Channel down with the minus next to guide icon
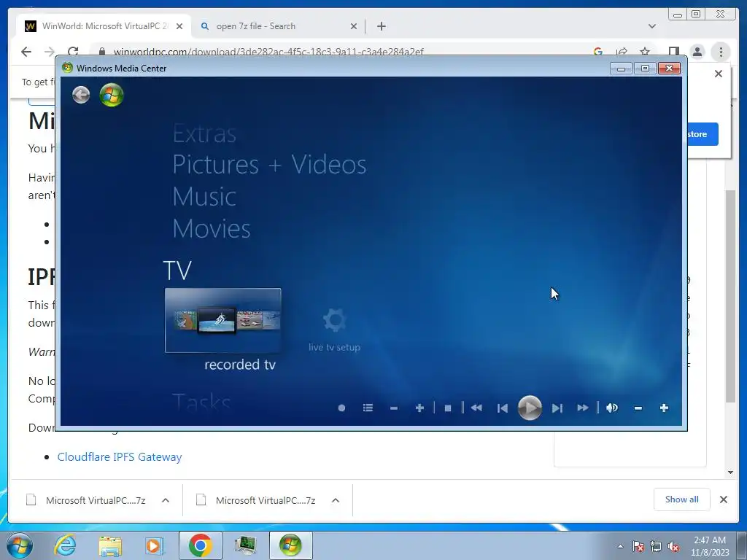The image size is (747, 560). (x=393, y=408)
